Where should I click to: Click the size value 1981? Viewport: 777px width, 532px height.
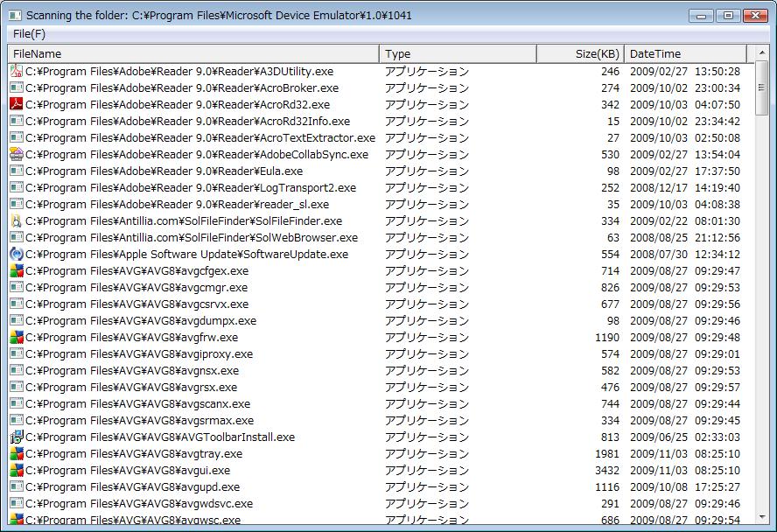(607, 454)
